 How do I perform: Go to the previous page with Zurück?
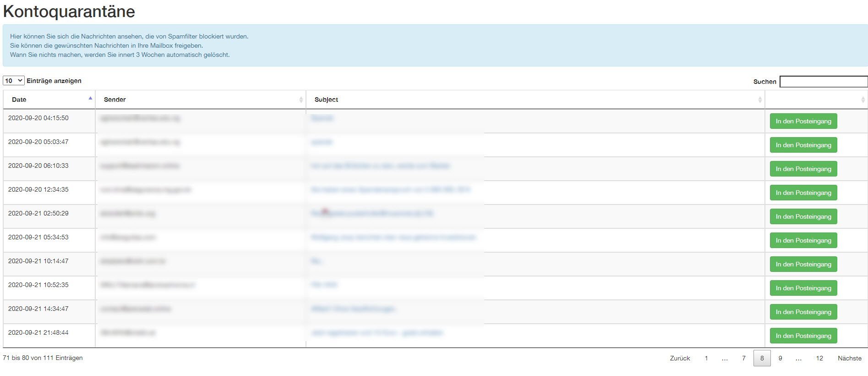680,359
